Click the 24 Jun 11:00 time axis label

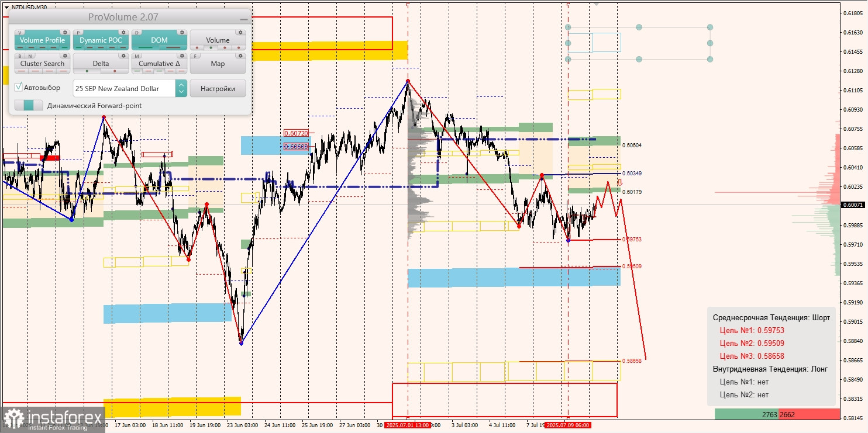pos(279,425)
